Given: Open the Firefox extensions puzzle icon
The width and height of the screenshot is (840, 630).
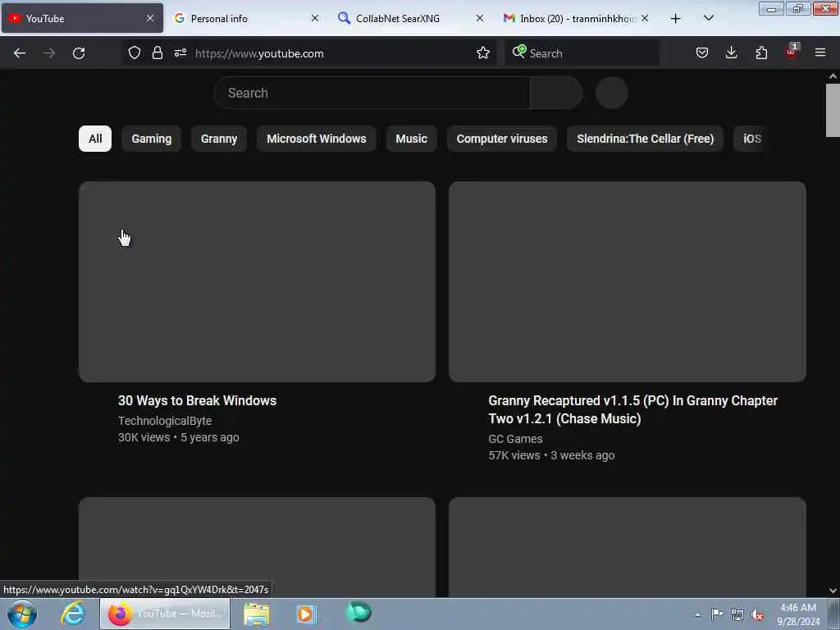Looking at the screenshot, I should tap(761, 52).
